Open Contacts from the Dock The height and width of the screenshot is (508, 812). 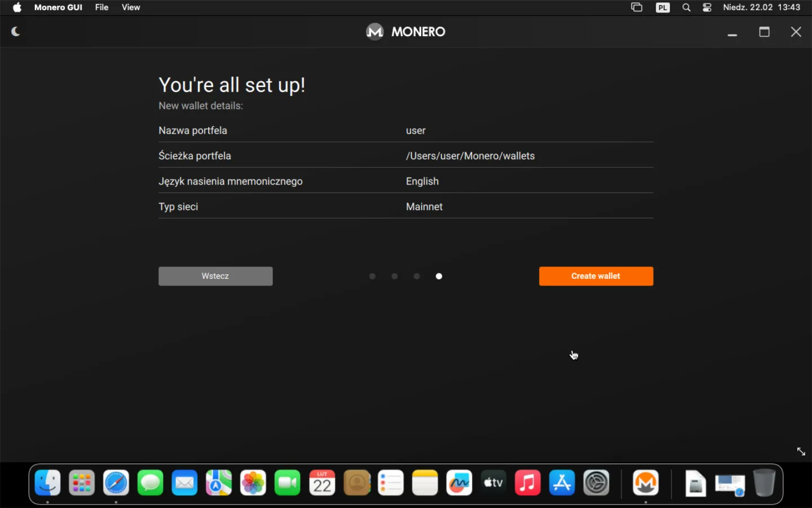coord(357,483)
